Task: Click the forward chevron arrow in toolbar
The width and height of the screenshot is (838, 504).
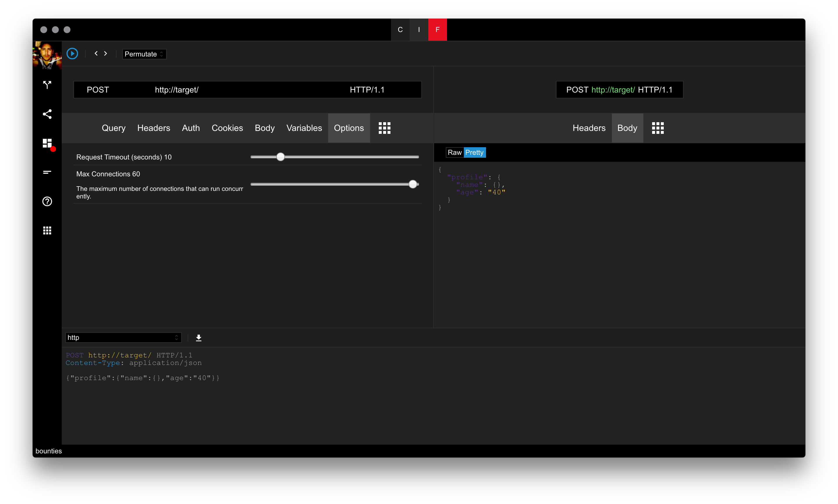Action: point(106,53)
